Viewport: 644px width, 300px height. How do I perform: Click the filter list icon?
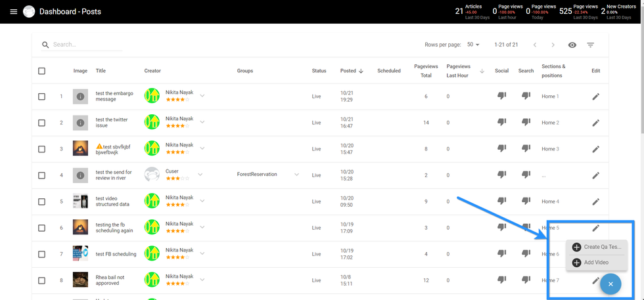590,45
